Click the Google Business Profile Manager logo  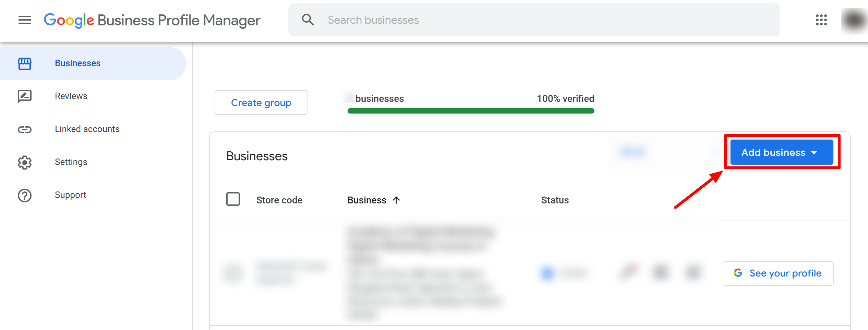point(152,20)
